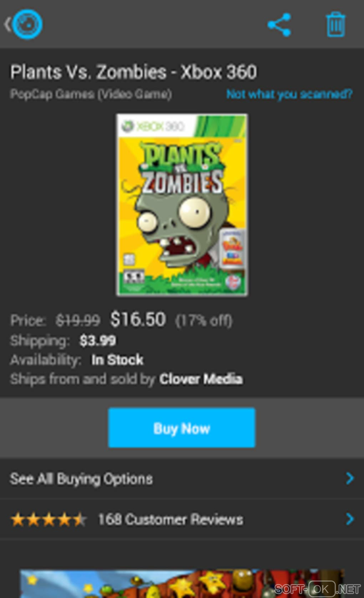Screen dimensions: 364x598
Task: Expand See All Buying Options chevron
Action: coord(350,478)
